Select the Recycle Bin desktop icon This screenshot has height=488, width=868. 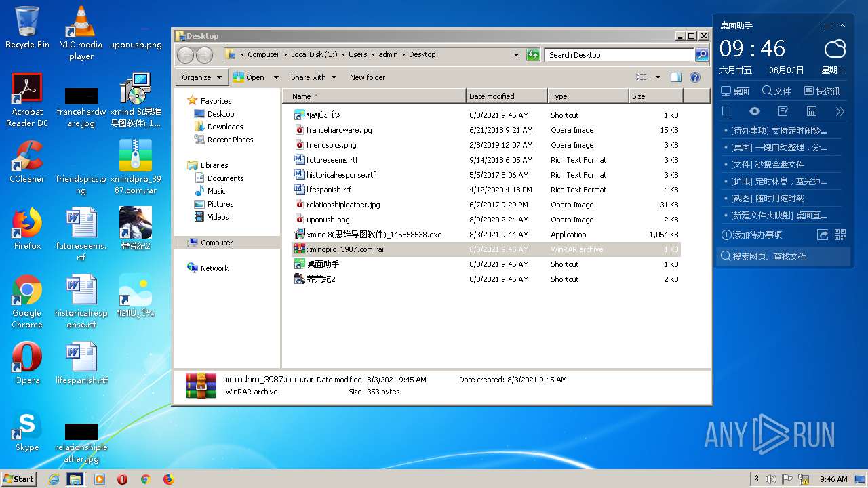coord(27,27)
